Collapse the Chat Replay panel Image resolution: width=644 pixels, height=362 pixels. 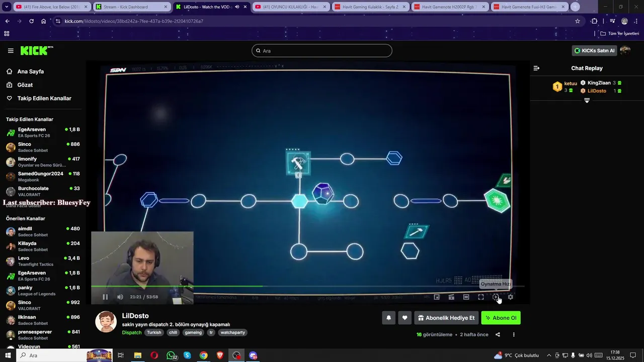(536, 68)
